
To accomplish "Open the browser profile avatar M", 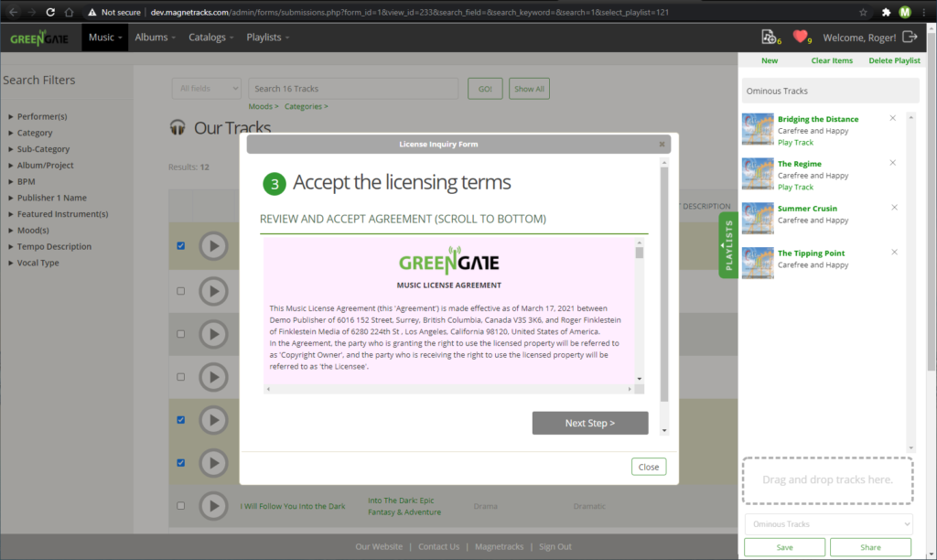I will 905,12.
